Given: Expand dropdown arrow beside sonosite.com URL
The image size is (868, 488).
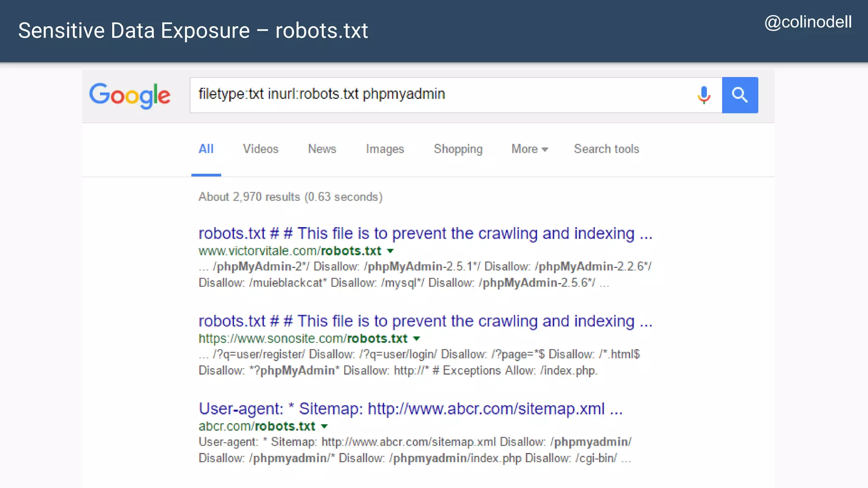Looking at the screenshot, I should (417, 339).
